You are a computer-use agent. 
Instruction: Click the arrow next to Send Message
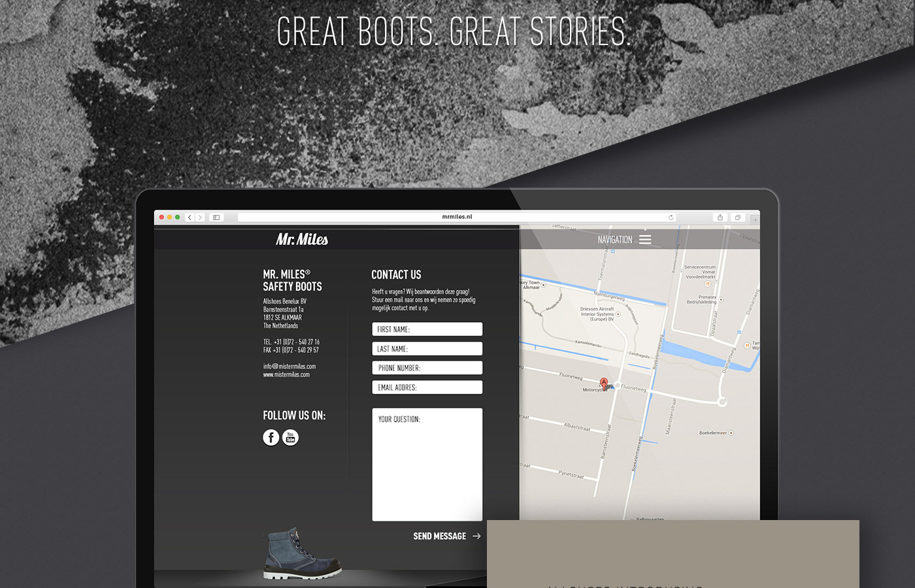coord(476,536)
